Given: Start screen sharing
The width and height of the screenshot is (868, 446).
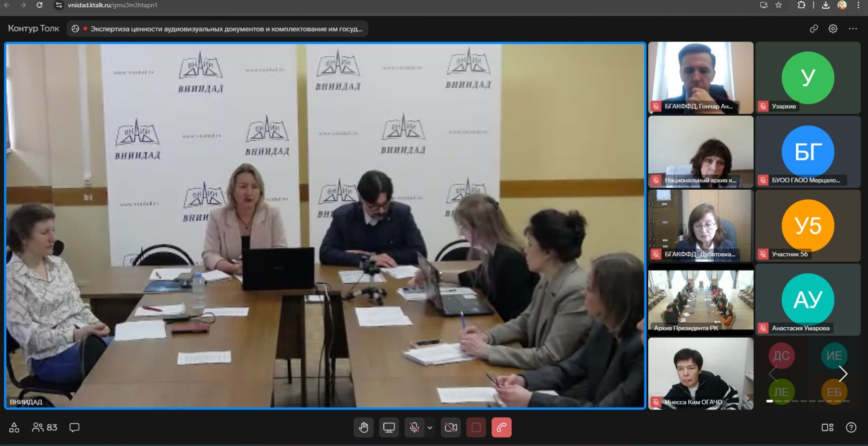Looking at the screenshot, I should pyautogui.click(x=389, y=428).
